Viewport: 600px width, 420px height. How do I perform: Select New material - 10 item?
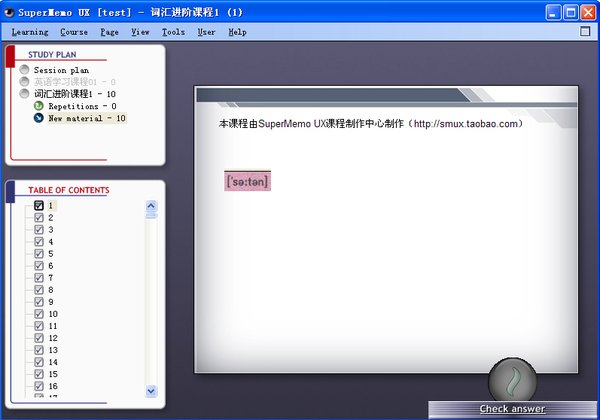[x=87, y=118]
